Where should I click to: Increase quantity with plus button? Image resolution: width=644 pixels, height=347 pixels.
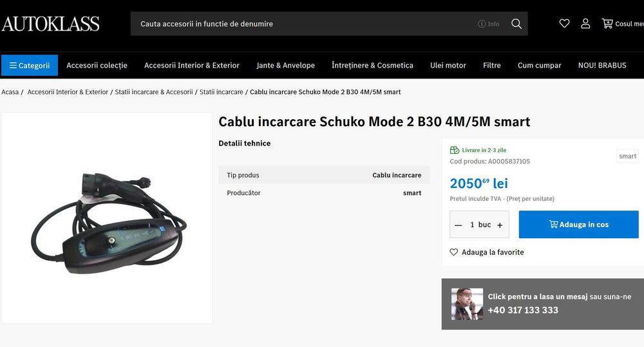[500, 225]
